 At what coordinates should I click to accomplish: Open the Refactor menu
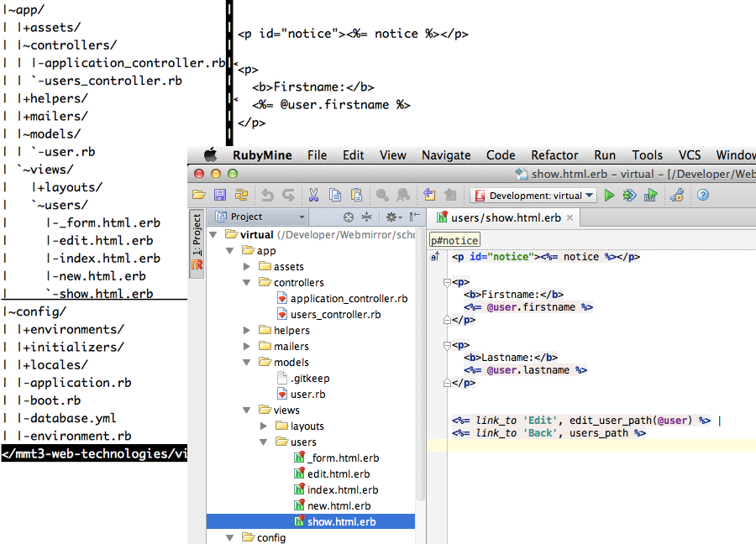(x=554, y=155)
